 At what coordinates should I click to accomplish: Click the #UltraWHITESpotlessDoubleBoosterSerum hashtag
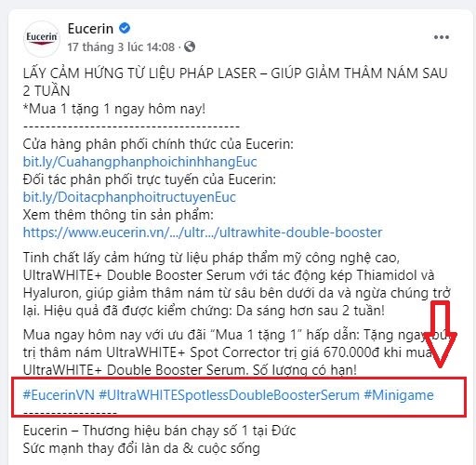pos(230,395)
